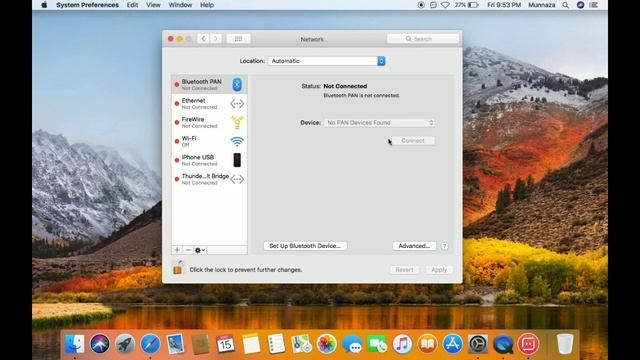
Task: Click the Wi-Fi status menu bar icon
Action: [x=445, y=5]
